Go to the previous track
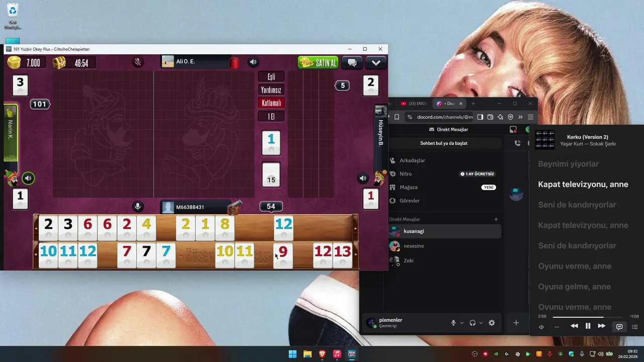Viewport: 644px width, 362px height. pyautogui.click(x=574, y=326)
